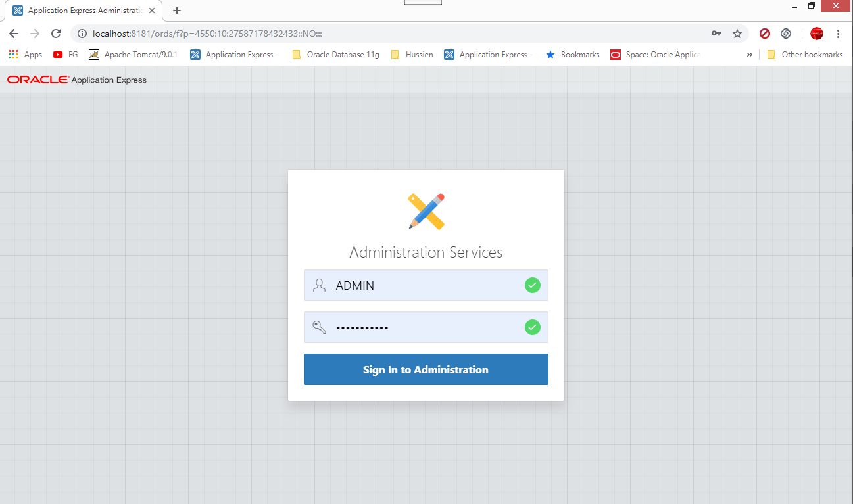Image resolution: width=853 pixels, height=504 pixels.
Task: Open the Chrome profile avatar
Action: (816, 34)
